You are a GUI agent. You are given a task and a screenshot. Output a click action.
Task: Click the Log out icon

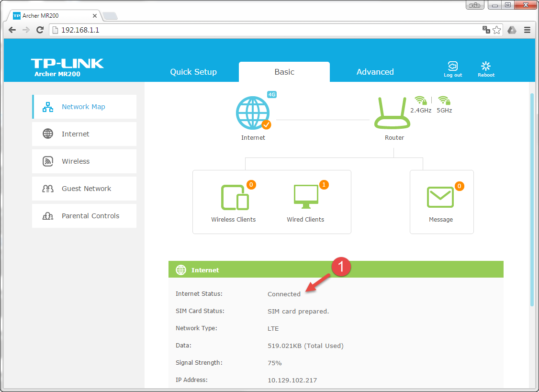click(453, 66)
